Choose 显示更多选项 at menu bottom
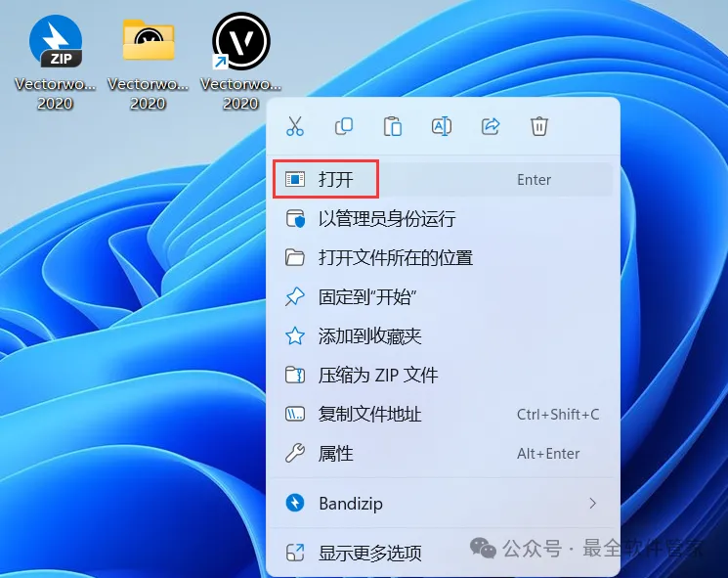This screenshot has width=728, height=578. coord(442,553)
